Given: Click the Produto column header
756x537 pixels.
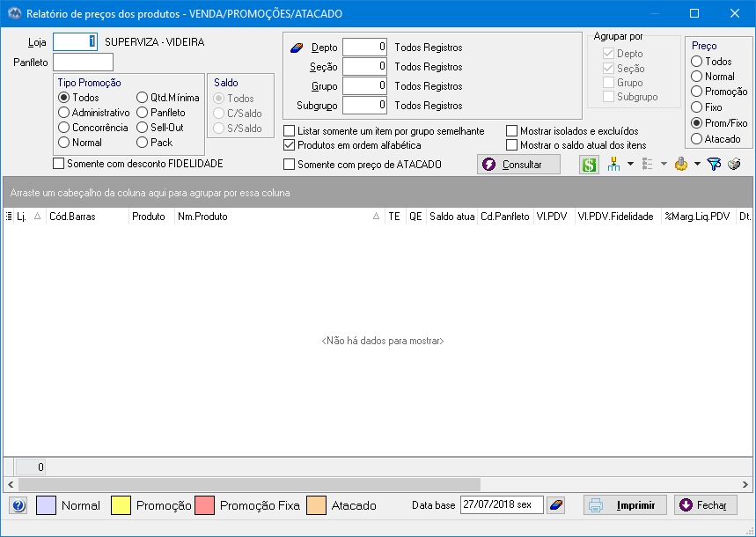Looking at the screenshot, I should (151, 217).
